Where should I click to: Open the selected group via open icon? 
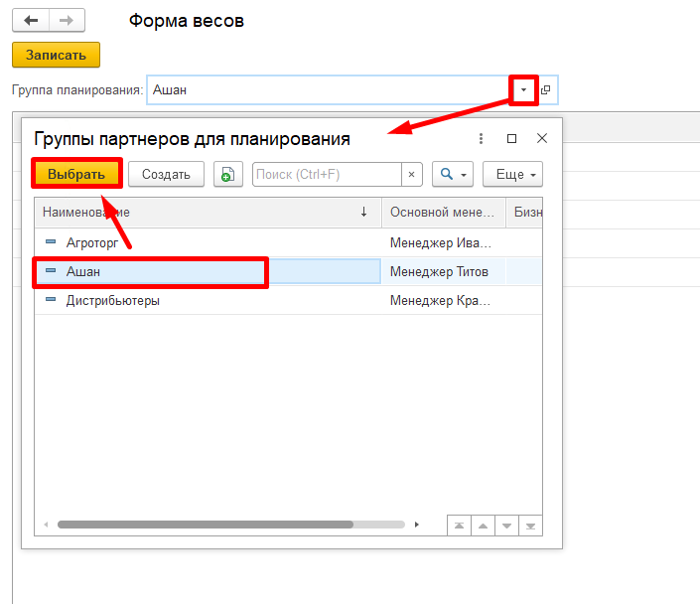[545, 90]
